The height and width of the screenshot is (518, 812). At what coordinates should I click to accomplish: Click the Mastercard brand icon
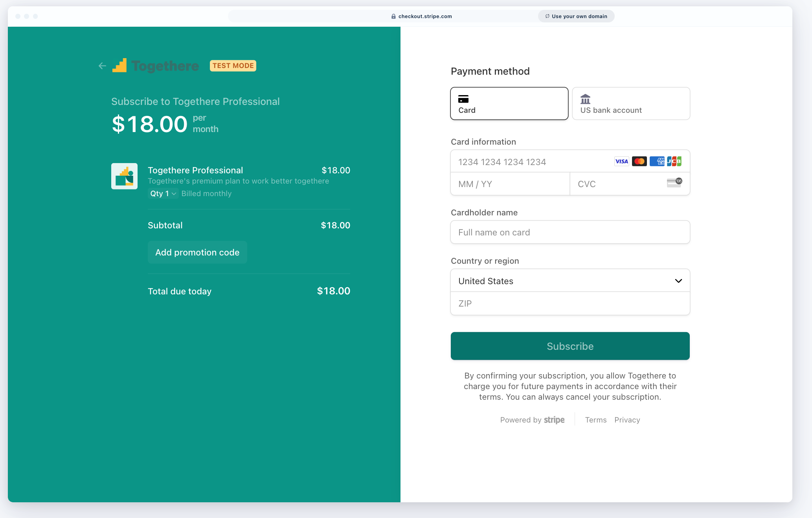639,162
